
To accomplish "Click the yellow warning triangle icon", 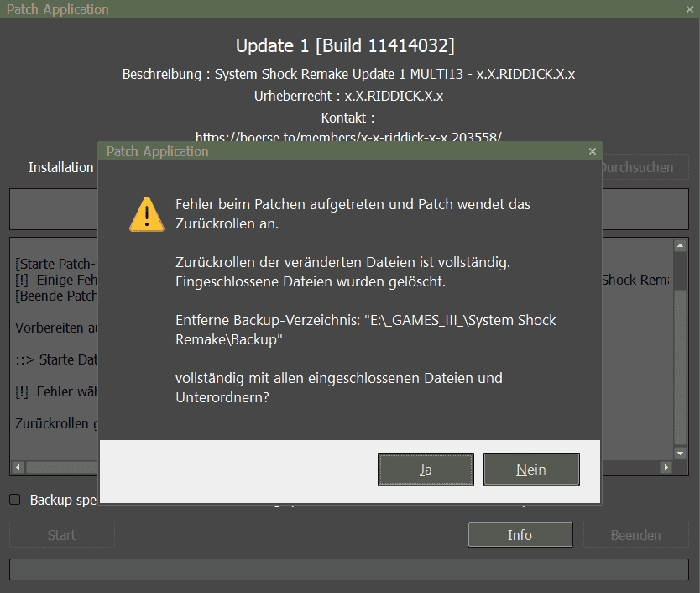I will point(147,214).
